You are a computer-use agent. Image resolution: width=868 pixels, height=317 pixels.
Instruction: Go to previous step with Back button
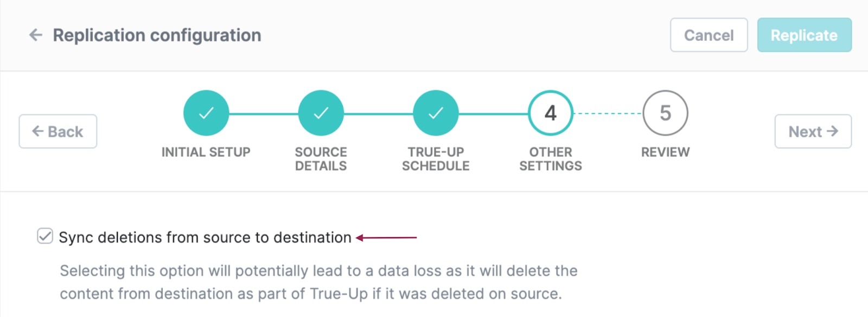(x=58, y=131)
